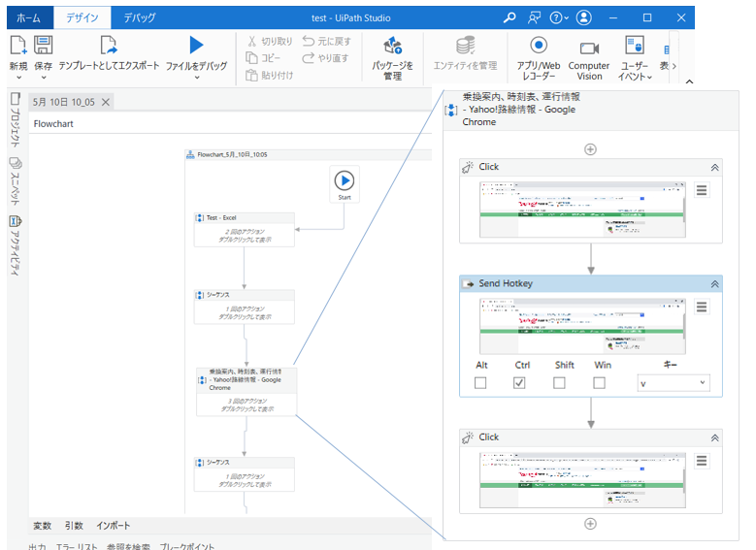Click テンプレートとしてエクスポート icon
The height and width of the screenshot is (550, 756).
(109, 46)
